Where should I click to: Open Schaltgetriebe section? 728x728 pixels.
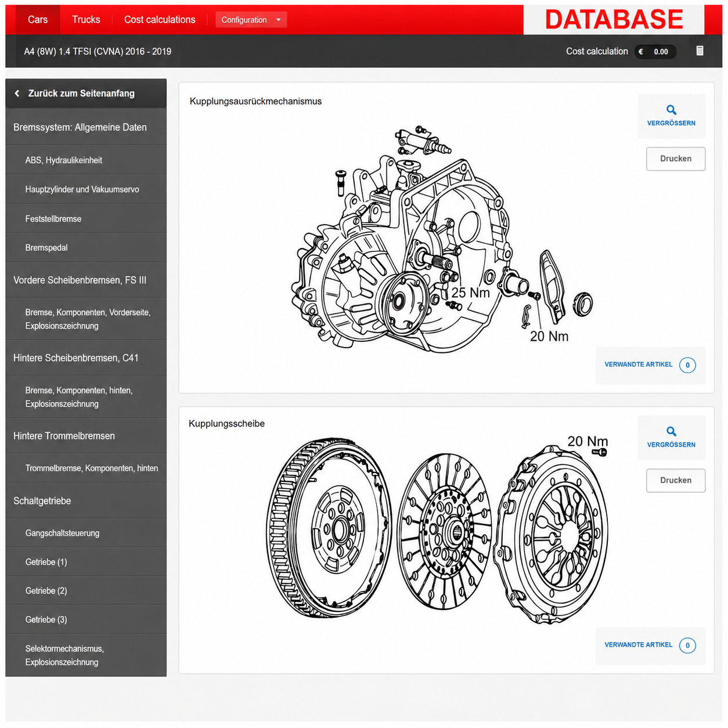pyautogui.click(x=86, y=500)
